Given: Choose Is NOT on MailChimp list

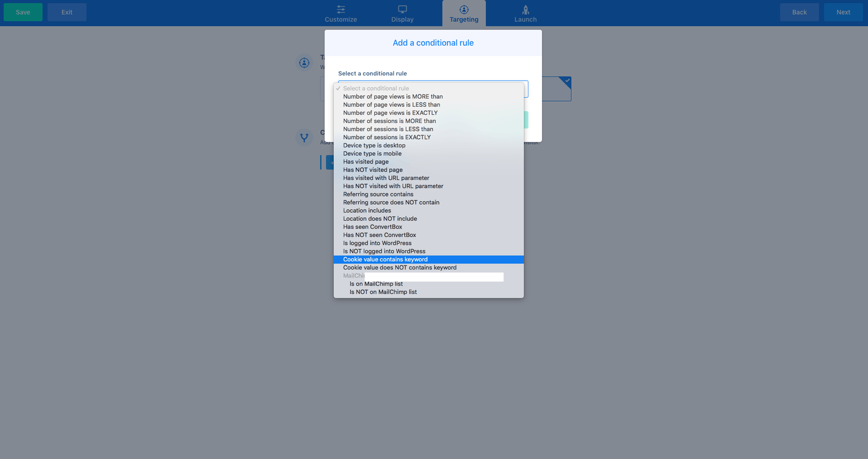Looking at the screenshot, I should click(429, 292).
